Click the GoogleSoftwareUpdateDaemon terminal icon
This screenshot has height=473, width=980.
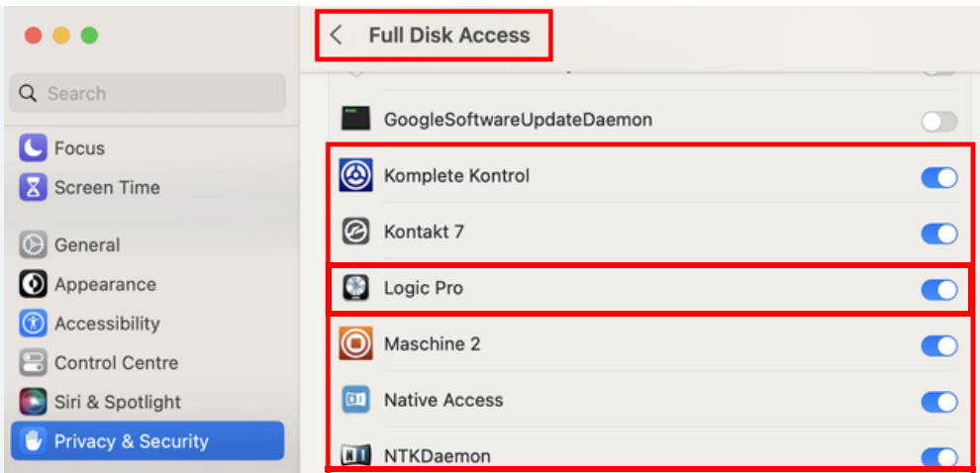click(355, 119)
